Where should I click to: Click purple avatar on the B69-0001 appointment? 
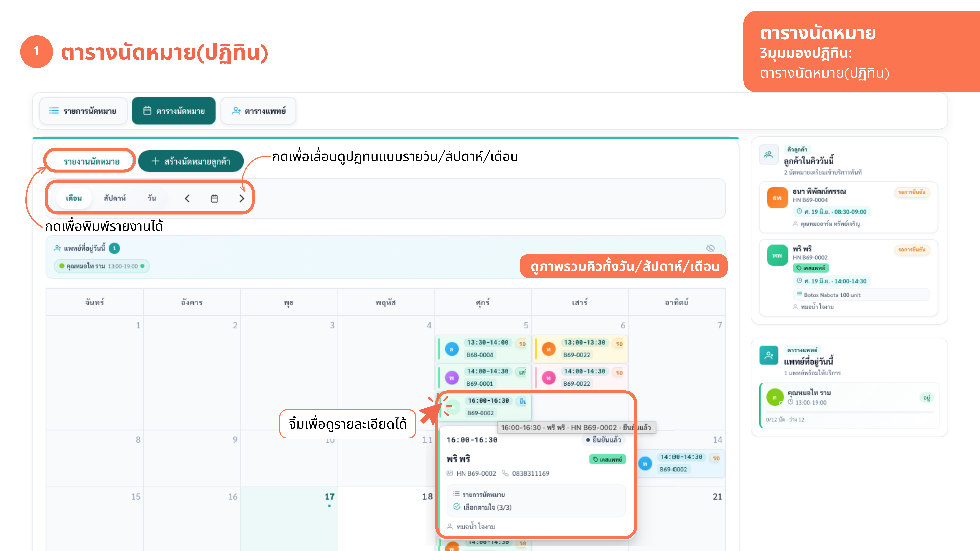(452, 378)
